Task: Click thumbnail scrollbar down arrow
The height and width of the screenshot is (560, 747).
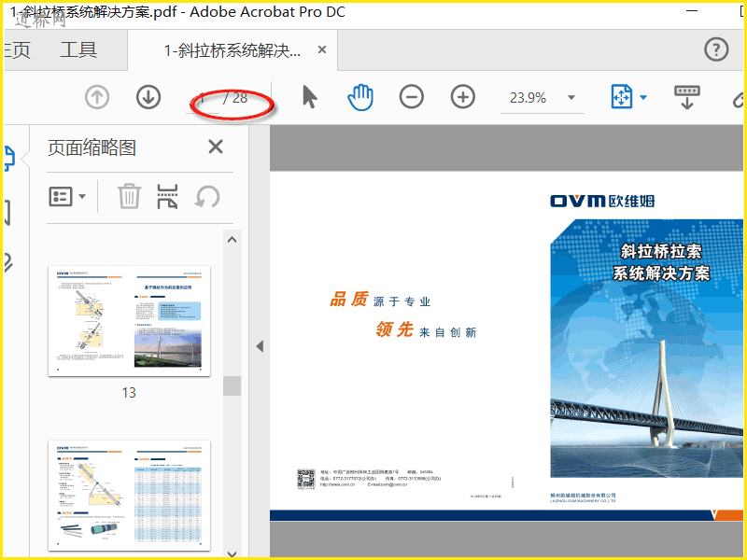Action: [x=232, y=553]
